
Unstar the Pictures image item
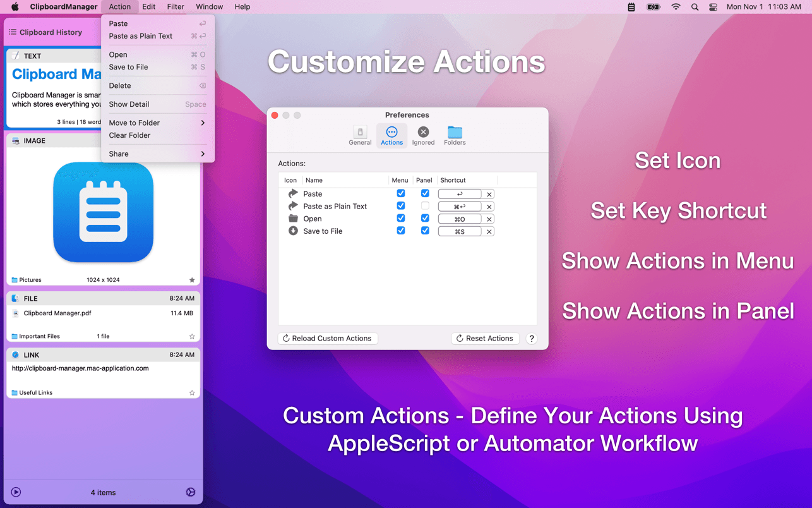coord(192,280)
